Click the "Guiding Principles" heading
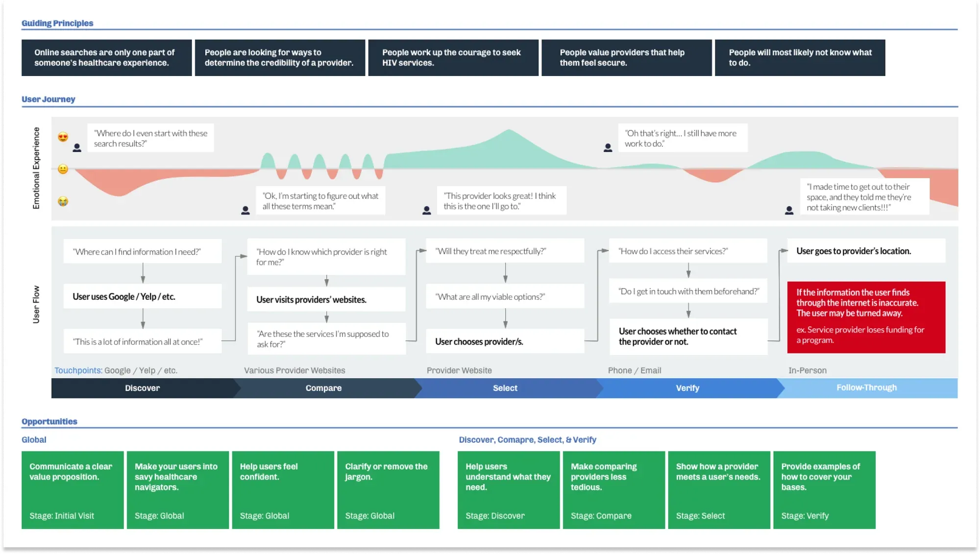The height and width of the screenshot is (554, 980). (57, 23)
